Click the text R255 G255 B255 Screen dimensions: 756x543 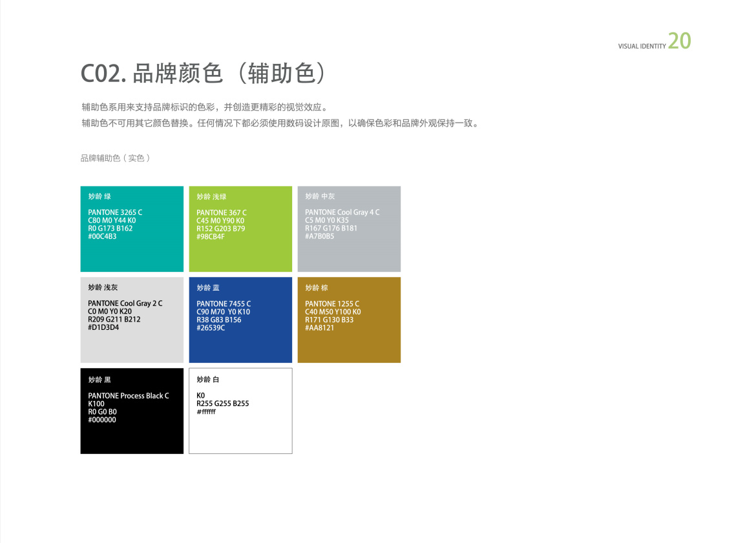tap(223, 404)
